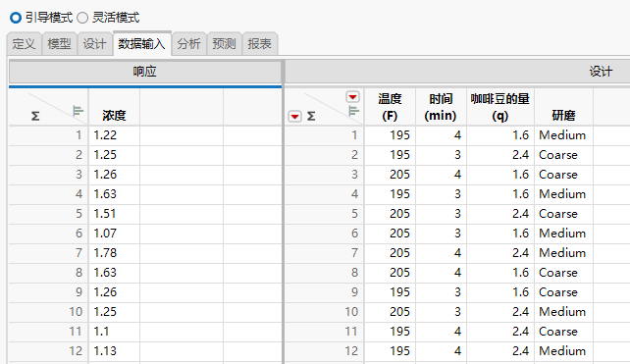630x364 pixels.
Task: Click the response table column list icon
Action: pos(79,111)
